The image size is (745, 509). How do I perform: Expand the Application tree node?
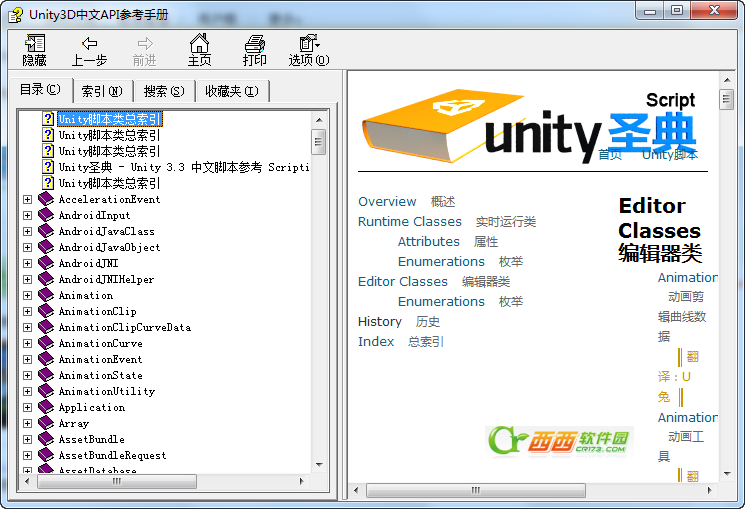[x=28, y=407]
